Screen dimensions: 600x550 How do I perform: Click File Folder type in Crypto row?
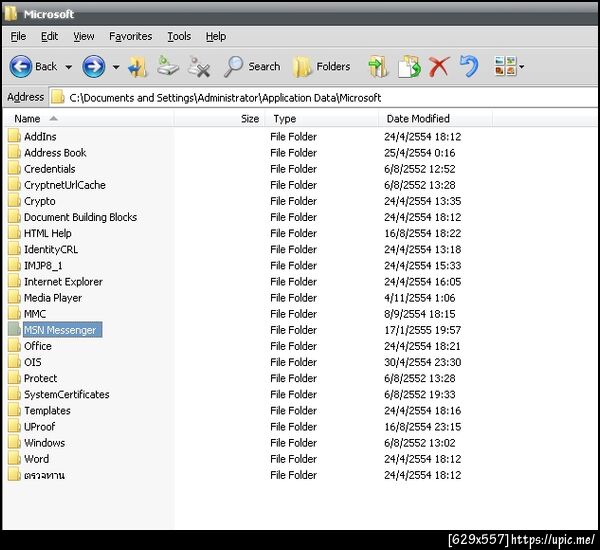pos(293,201)
